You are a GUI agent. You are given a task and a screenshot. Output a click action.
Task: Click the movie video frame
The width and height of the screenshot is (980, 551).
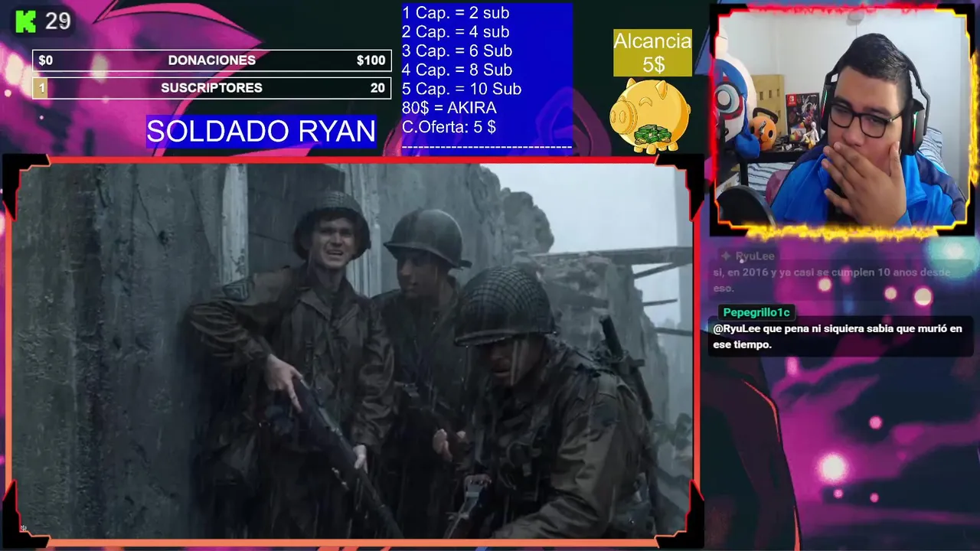pyautogui.click(x=352, y=350)
